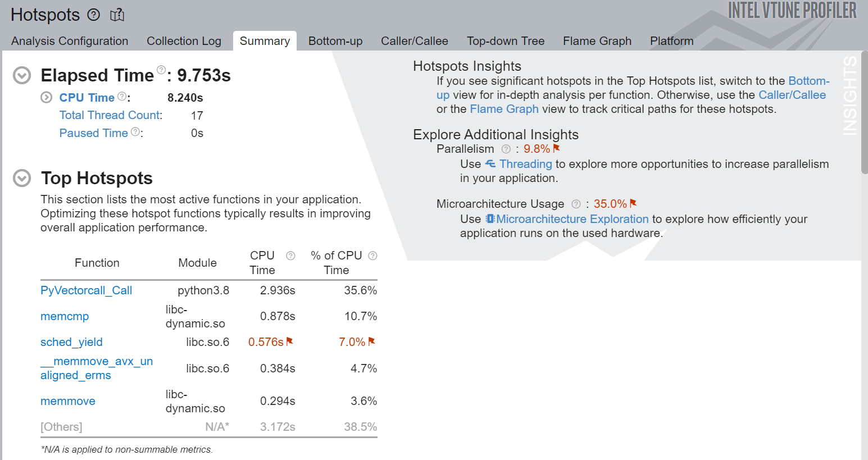This screenshot has height=460, width=868.
Task: Open the documentation book icon beside Hotspots
Action: coord(117,15)
